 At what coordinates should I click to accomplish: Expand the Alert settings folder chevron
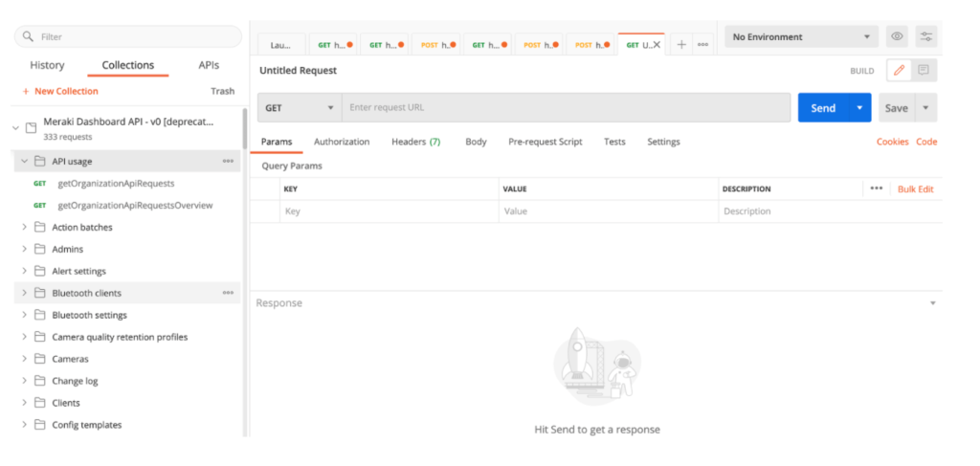click(24, 271)
